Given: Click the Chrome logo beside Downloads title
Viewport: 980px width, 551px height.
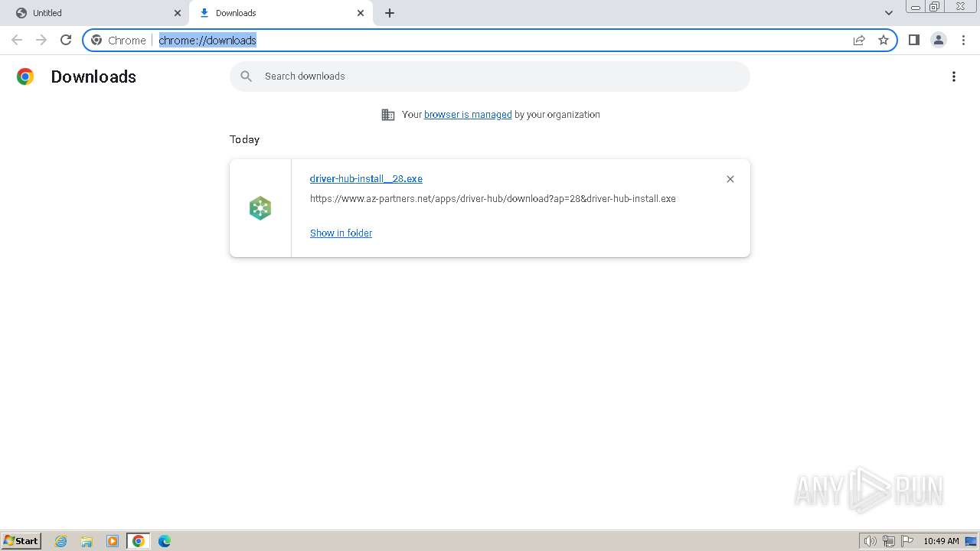Looking at the screenshot, I should click(x=25, y=77).
